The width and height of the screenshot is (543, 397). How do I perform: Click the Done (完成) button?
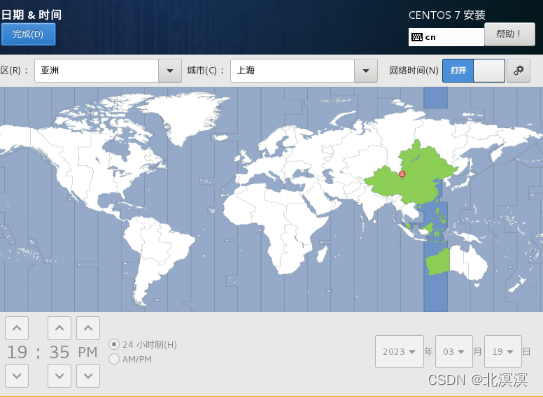click(x=28, y=34)
